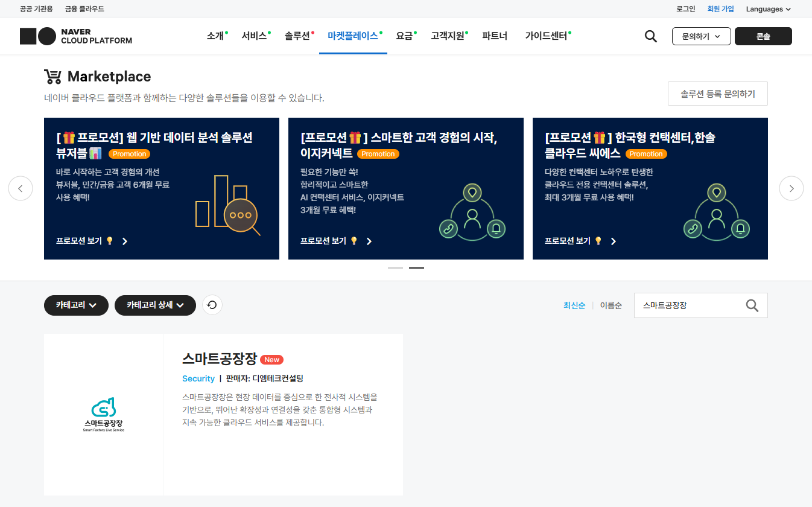Open the 가이드센터 menu
812x507 pixels.
[547, 36]
